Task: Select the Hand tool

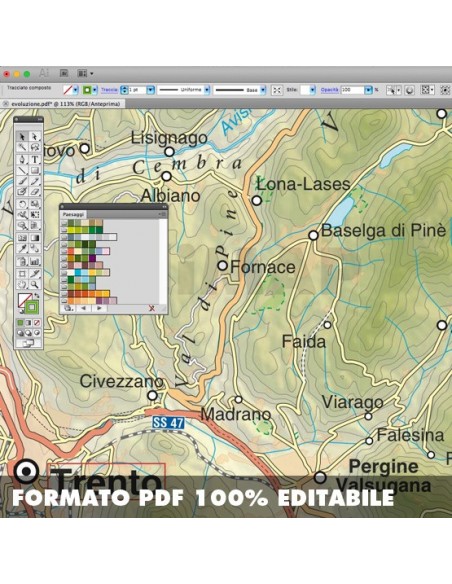Action: pos(22,285)
